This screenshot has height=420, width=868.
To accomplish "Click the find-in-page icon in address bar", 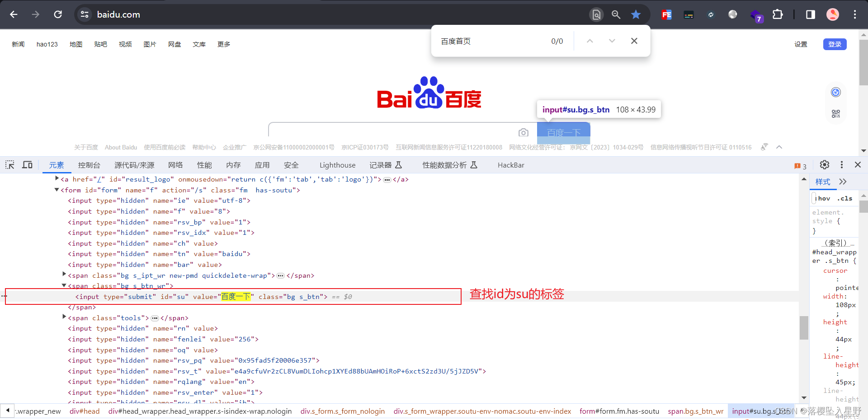I will (x=597, y=15).
